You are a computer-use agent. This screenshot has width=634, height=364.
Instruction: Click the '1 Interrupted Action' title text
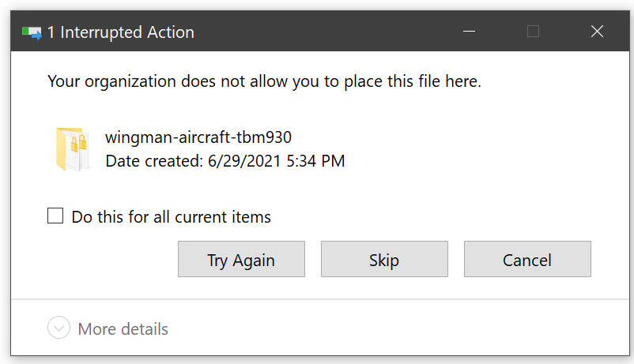pos(120,33)
